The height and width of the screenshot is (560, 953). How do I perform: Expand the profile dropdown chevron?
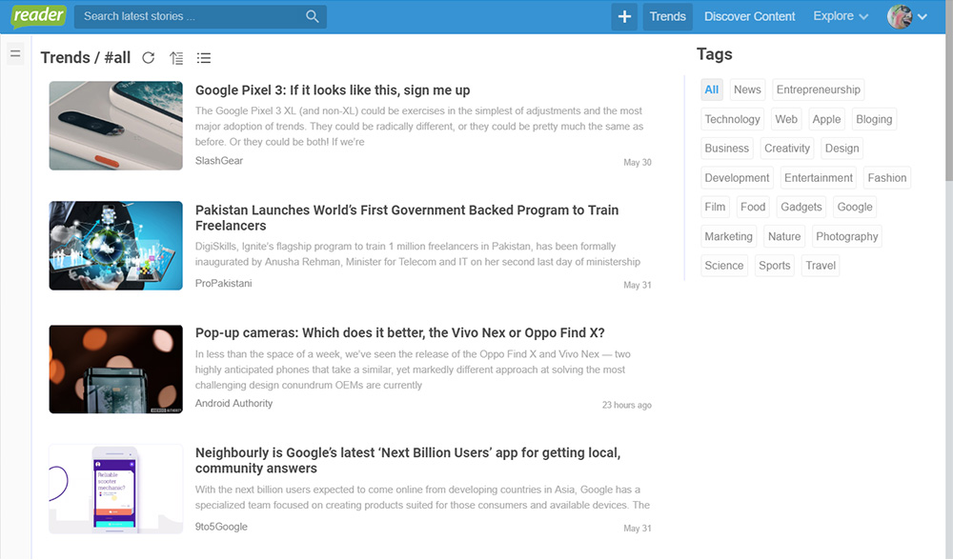(x=923, y=17)
